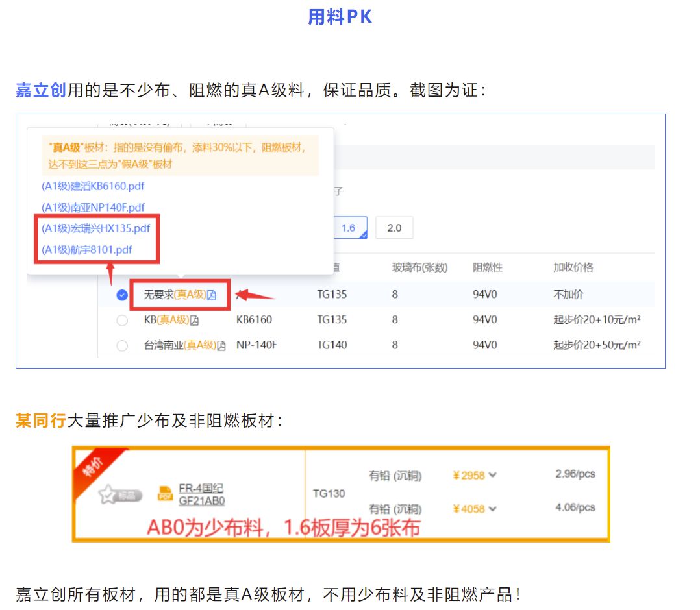Choose the 2.0 board thickness option

click(394, 228)
